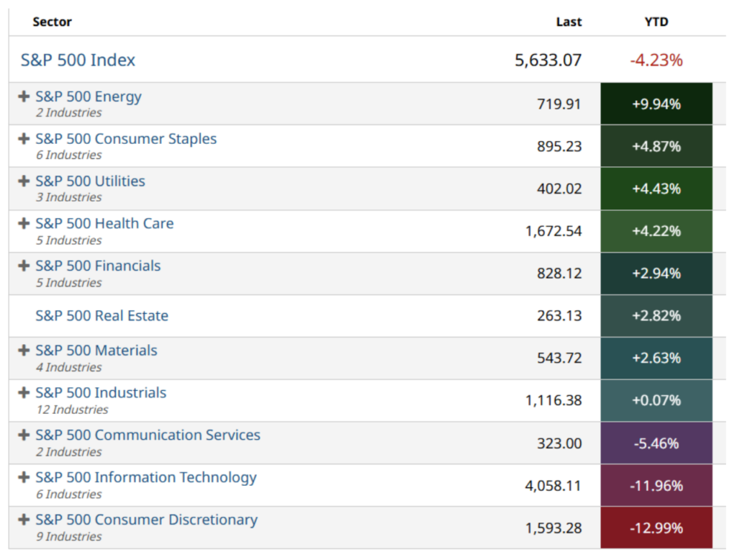Click "3 Industries" under S&P 500 Utilities
The image size is (737, 560).
(x=69, y=197)
